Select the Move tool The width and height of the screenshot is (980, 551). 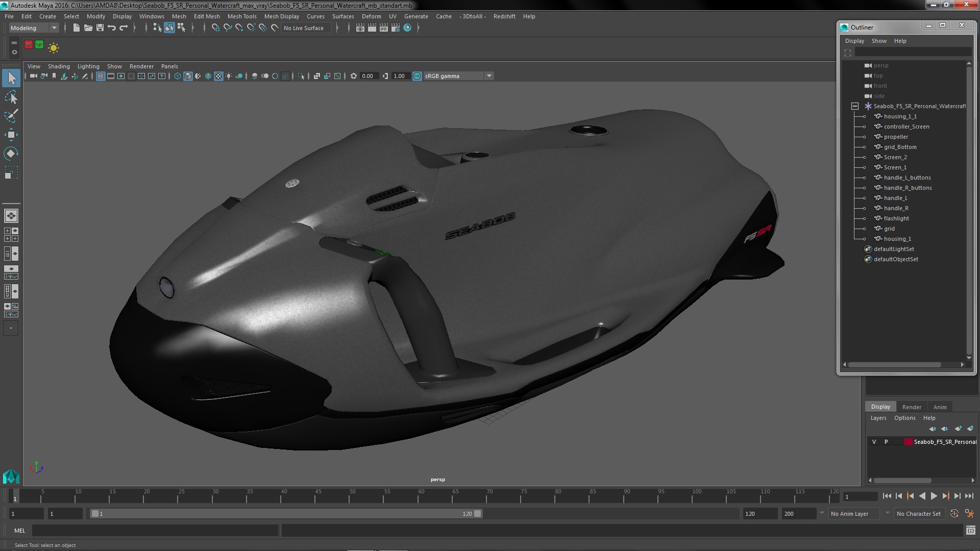[11, 135]
